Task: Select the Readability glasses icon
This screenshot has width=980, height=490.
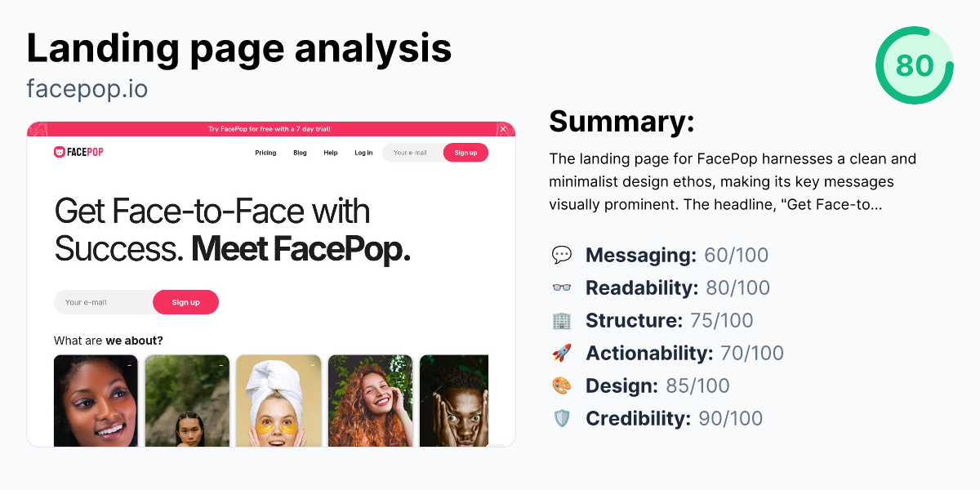Action: click(x=563, y=287)
